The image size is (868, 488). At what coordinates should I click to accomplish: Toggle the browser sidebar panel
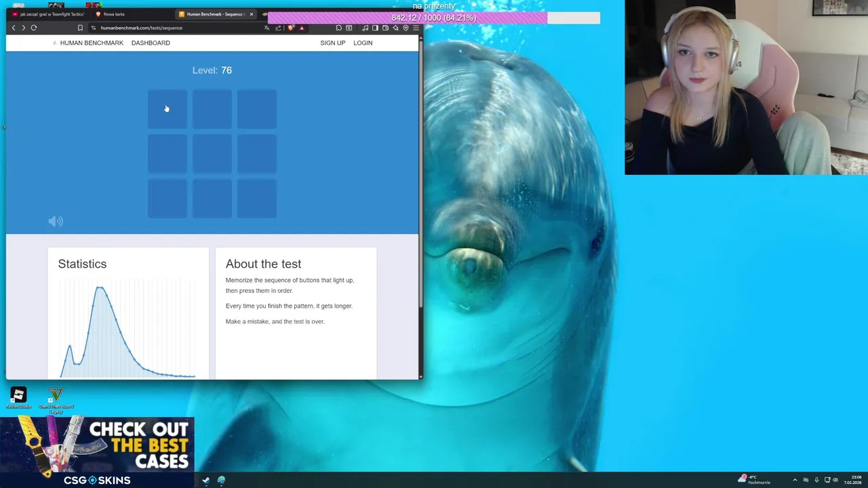pyautogui.click(x=375, y=28)
